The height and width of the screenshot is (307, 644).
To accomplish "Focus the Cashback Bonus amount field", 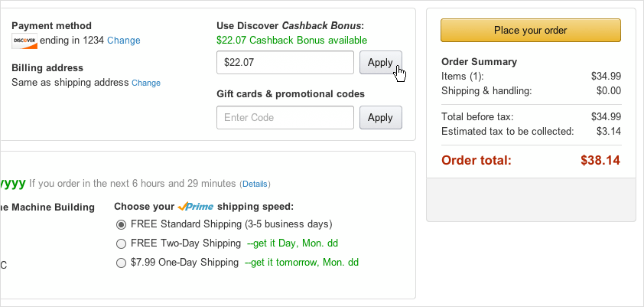I will tap(285, 63).
